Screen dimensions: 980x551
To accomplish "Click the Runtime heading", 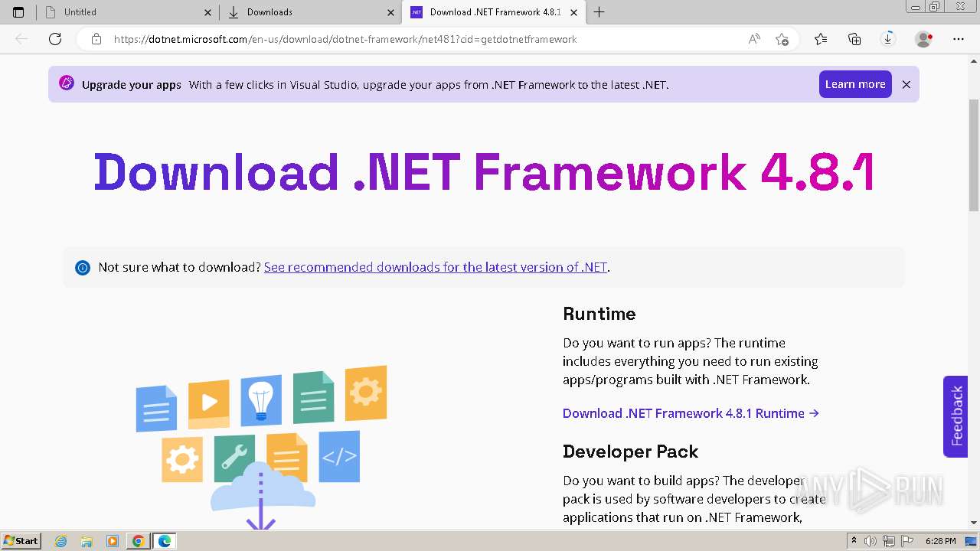I will pos(599,314).
